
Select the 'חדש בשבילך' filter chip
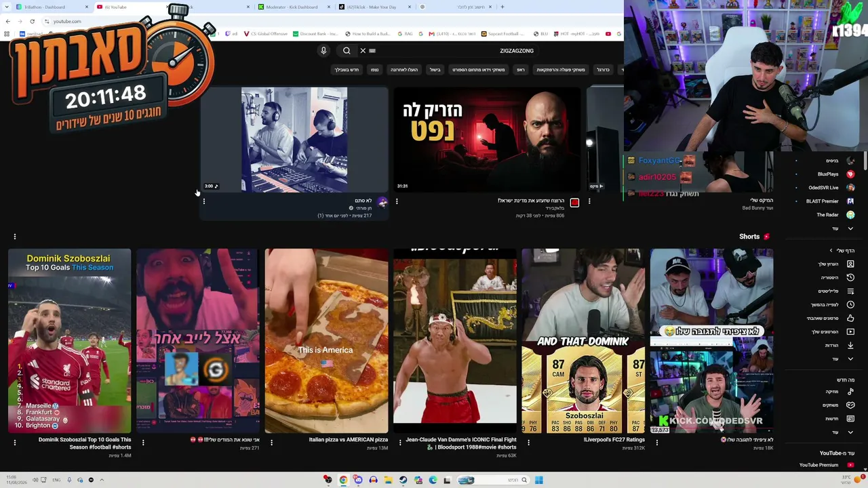tap(347, 70)
